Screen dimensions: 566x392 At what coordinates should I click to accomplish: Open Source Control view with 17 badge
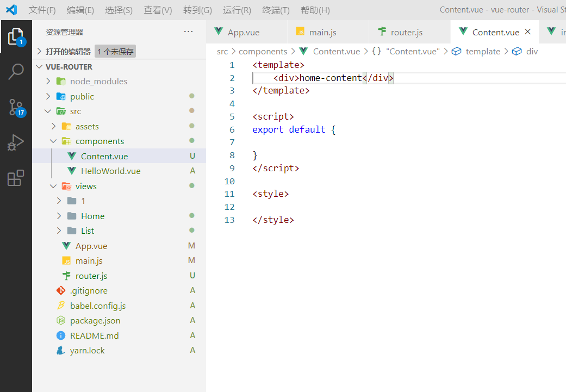coord(16,107)
